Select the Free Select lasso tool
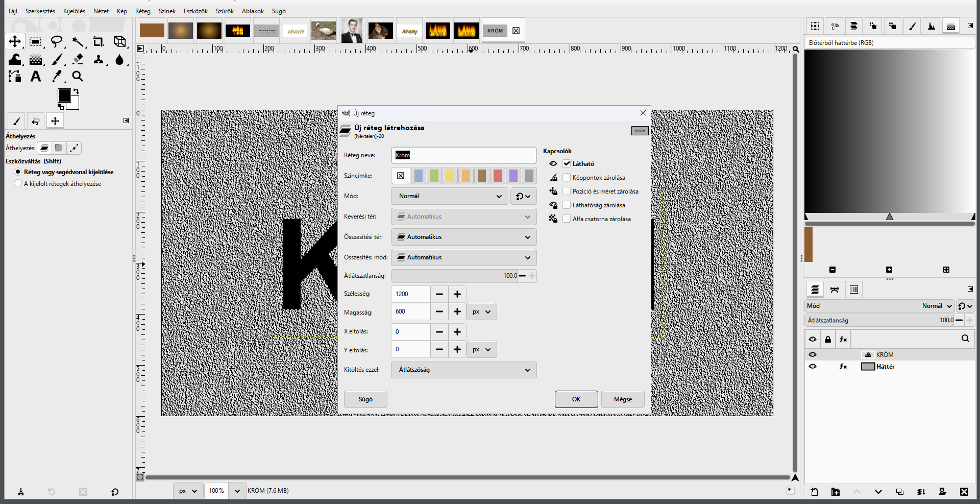Screen dimensions: 980x504 coord(57,41)
